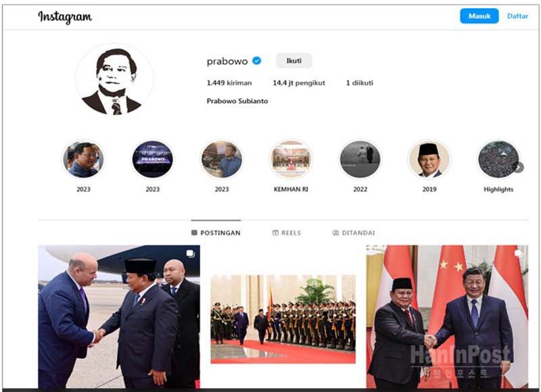Open the crowd Highlights story circle

pos(498,160)
